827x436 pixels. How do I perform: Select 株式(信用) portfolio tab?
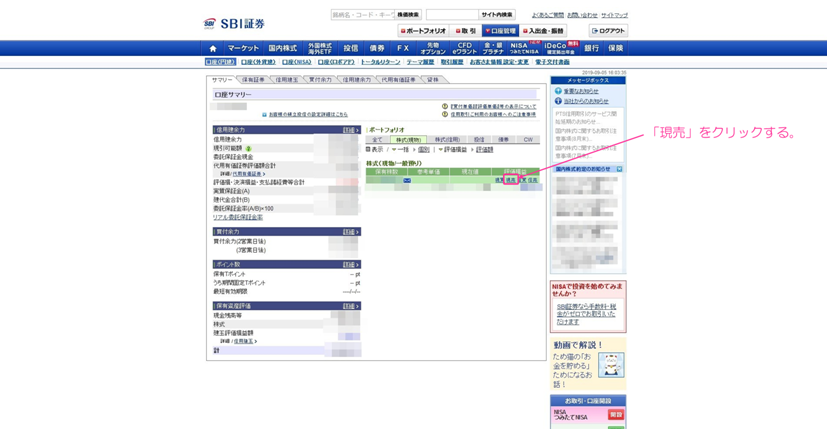[x=446, y=140]
